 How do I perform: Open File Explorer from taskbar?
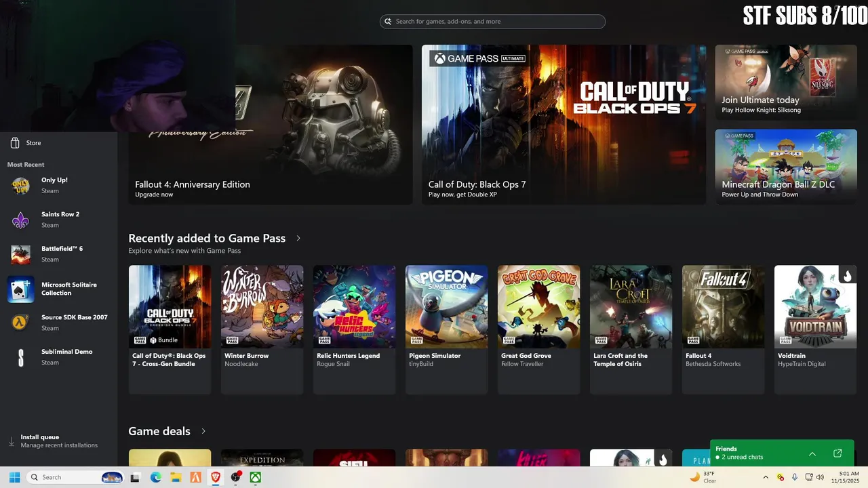coord(176,477)
